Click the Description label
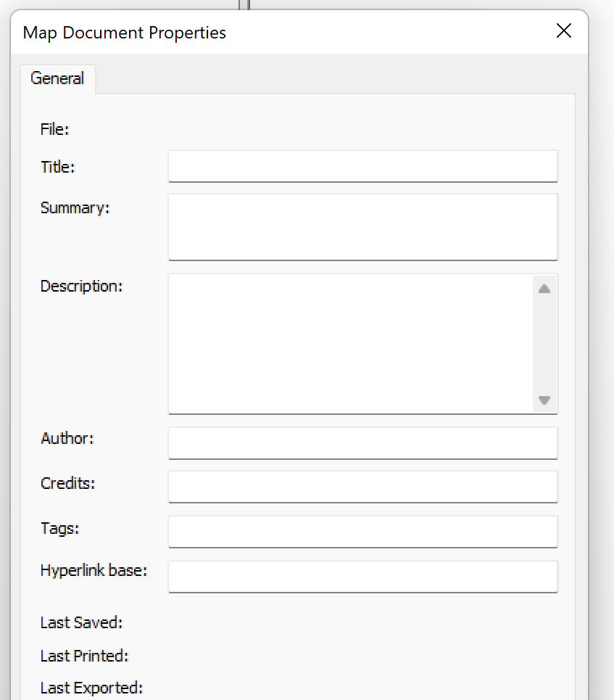 click(x=81, y=286)
